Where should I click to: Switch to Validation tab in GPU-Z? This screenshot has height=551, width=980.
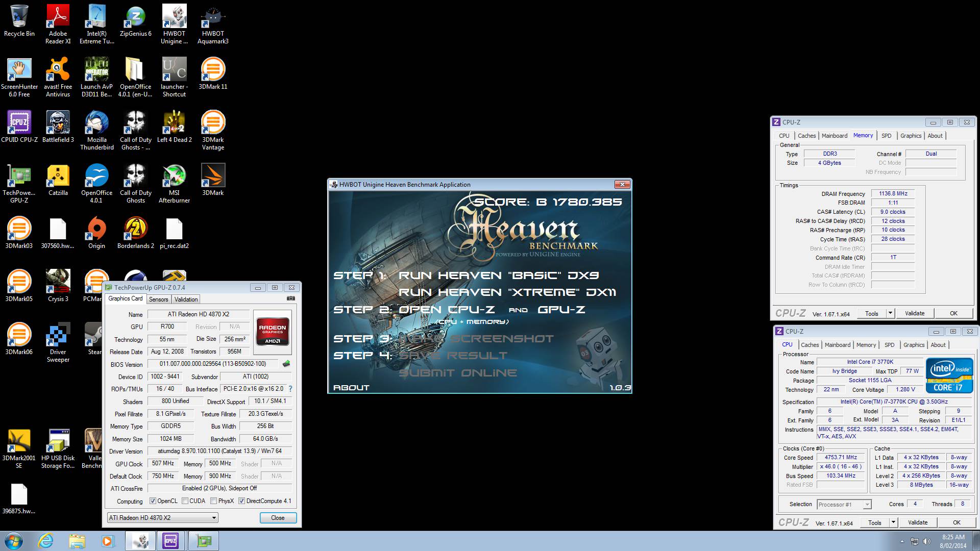(186, 299)
